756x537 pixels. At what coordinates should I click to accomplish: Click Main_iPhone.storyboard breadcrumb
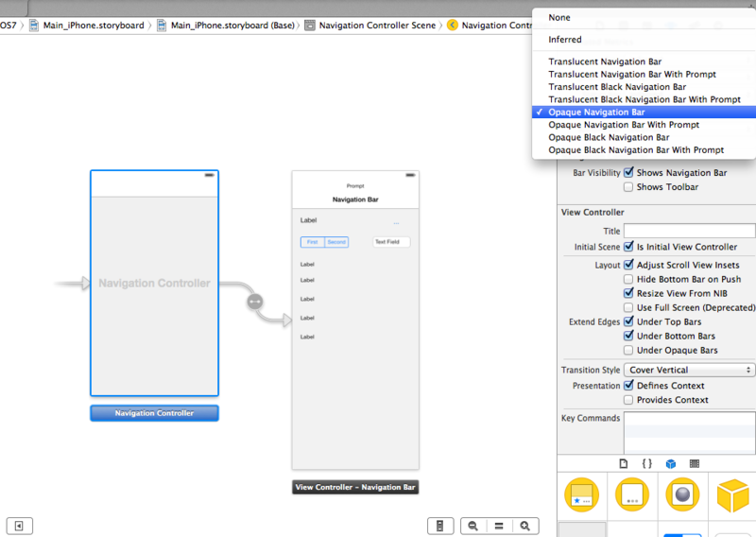[x=94, y=26]
